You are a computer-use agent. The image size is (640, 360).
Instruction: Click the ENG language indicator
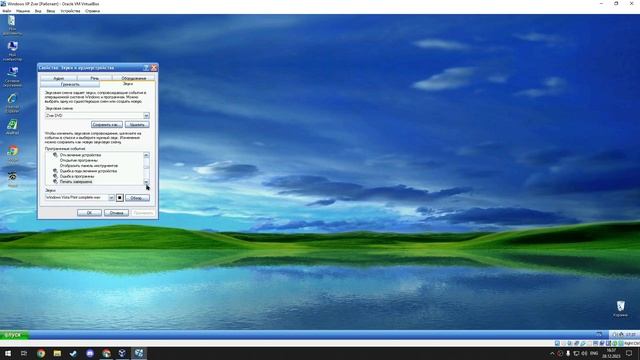point(594,353)
